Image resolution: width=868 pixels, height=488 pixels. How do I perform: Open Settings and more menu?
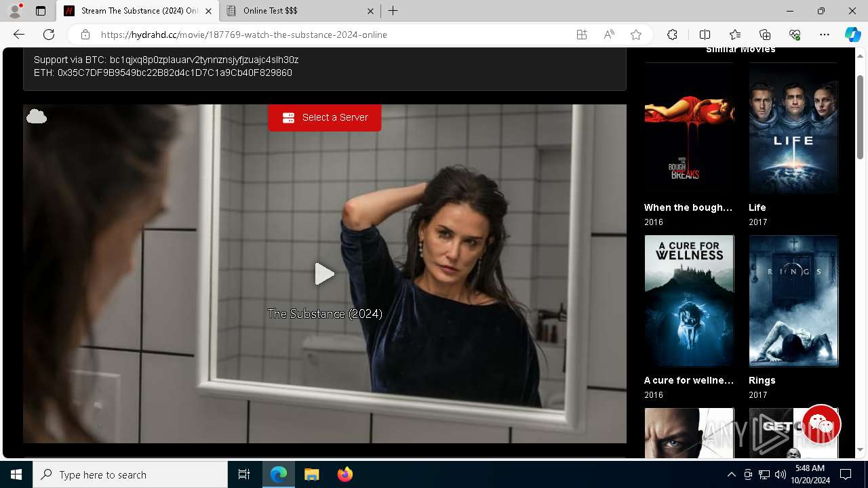(825, 35)
